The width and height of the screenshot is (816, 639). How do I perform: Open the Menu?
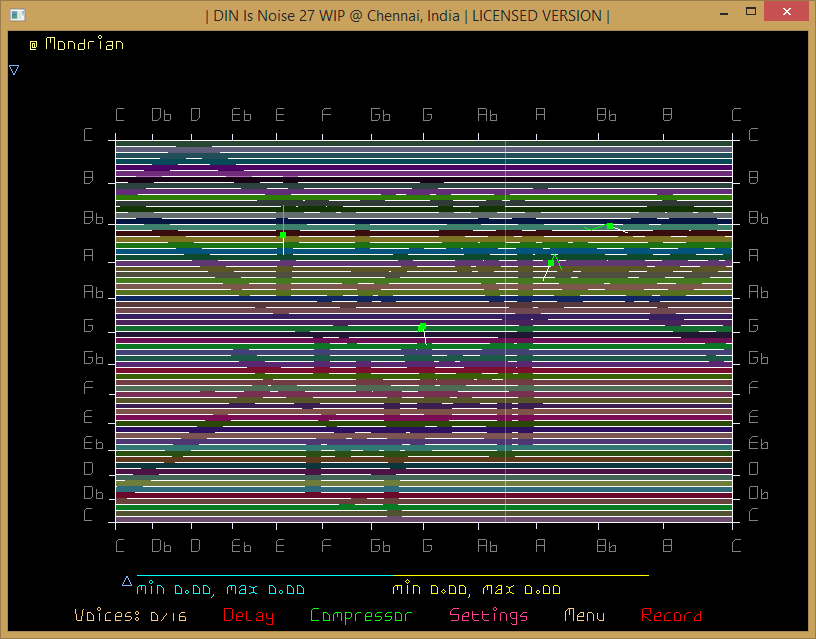(584, 616)
